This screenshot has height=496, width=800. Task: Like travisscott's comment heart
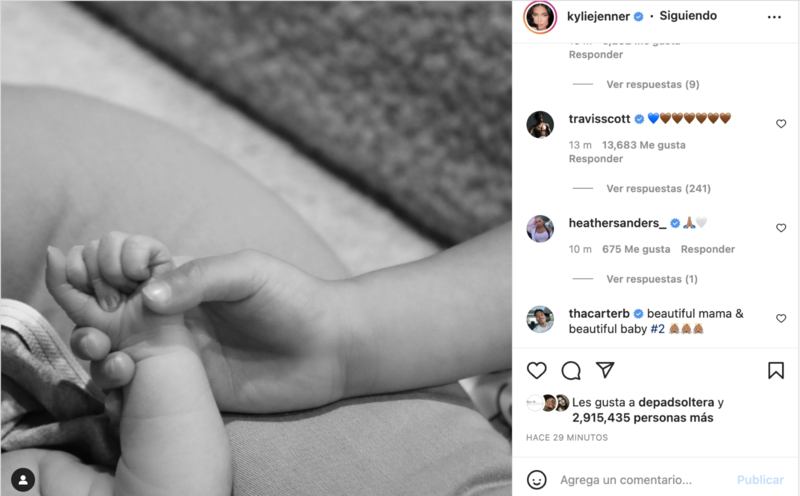click(781, 123)
